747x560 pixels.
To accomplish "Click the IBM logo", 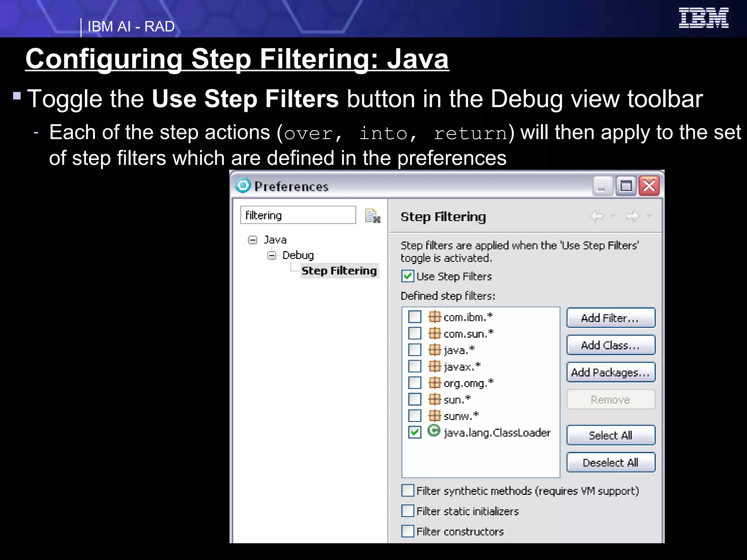I will point(704,18).
